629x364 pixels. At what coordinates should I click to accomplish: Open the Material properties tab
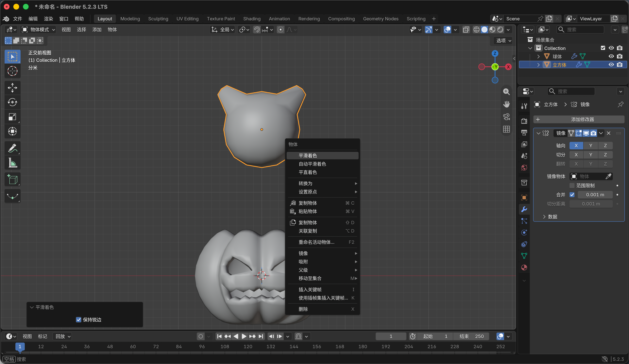click(524, 268)
